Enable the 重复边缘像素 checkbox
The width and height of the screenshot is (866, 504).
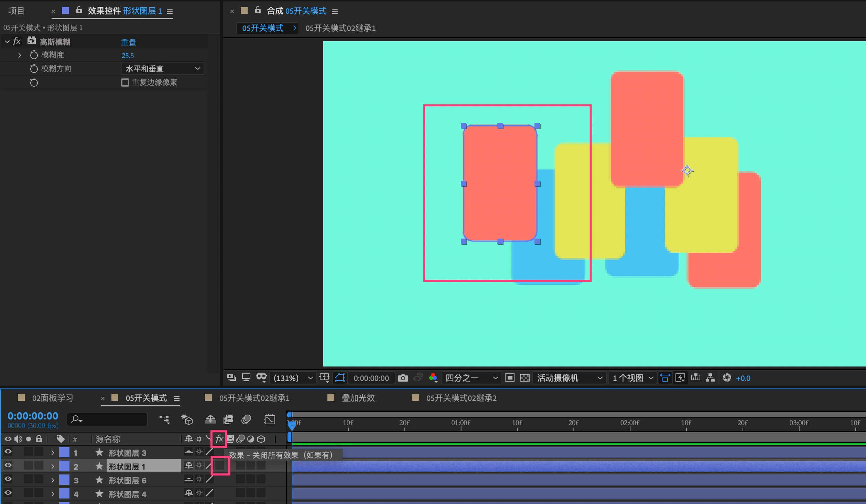point(125,83)
